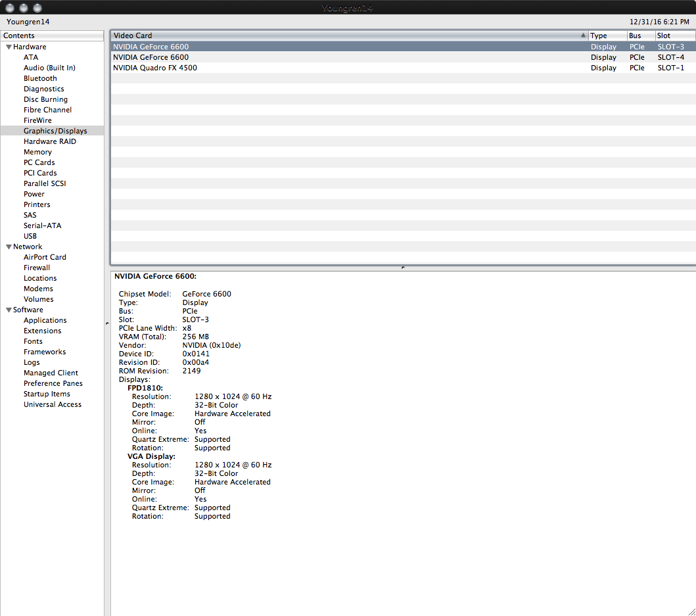
Task: Click the Device ID value 0x0141
Action: point(196,354)
